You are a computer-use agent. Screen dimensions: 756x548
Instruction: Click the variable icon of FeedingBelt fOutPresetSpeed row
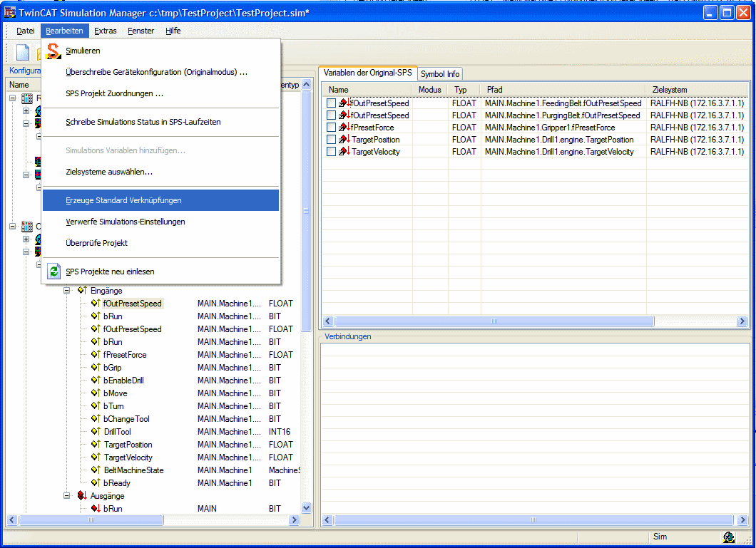click(x=344, y=103)
